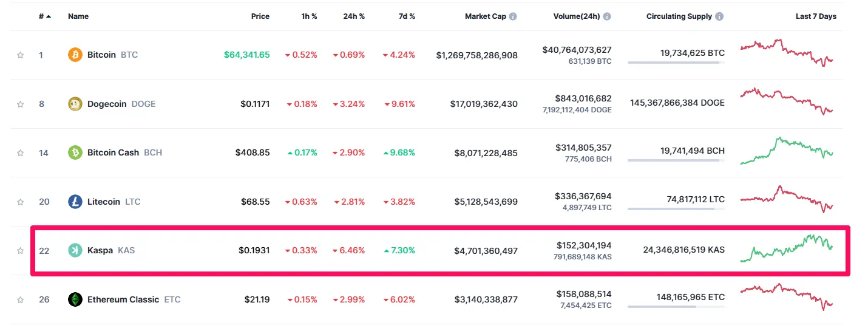Viewport: 868px width, 328px height.
Task: Click the Ethereum Classic logo icon
Action: 75,299
